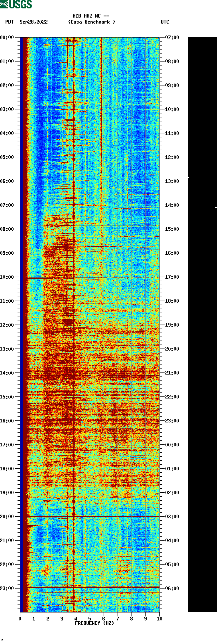Click the UTC timezone label
This screenshot has height=644, width=220.
click(x=165, y=22)
